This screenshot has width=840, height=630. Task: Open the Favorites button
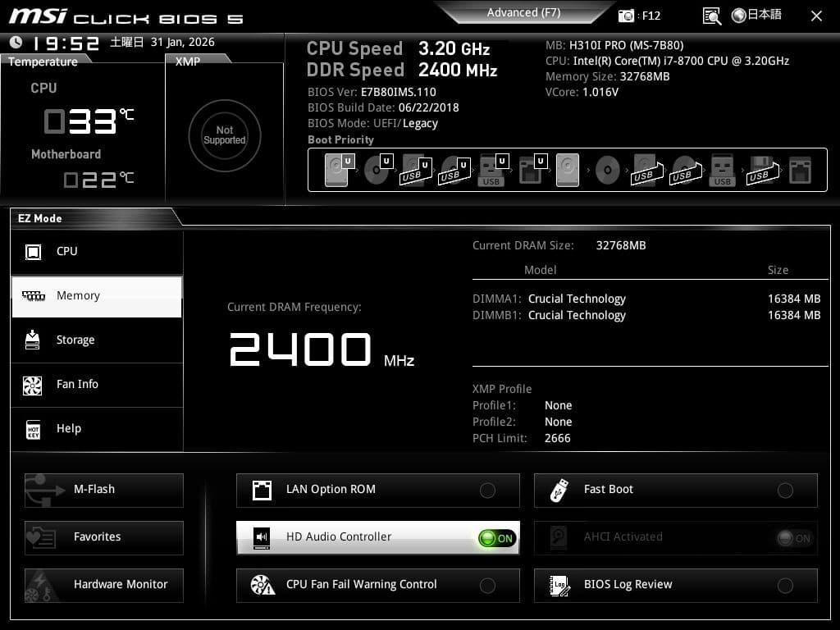(x=104, y=537)
